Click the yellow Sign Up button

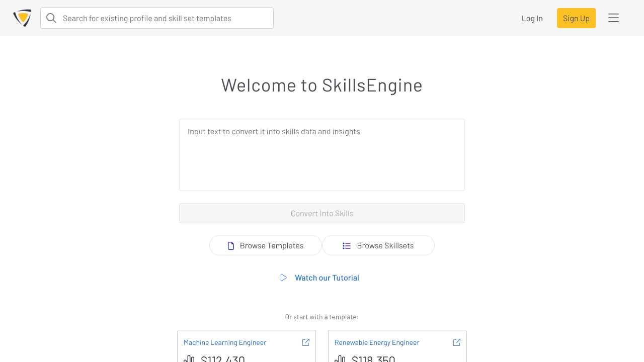point(576,18)
